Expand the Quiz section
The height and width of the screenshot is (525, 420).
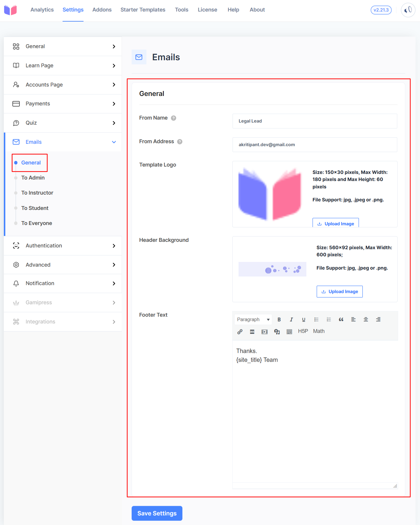pyautogui.click(x=63, y=123)
